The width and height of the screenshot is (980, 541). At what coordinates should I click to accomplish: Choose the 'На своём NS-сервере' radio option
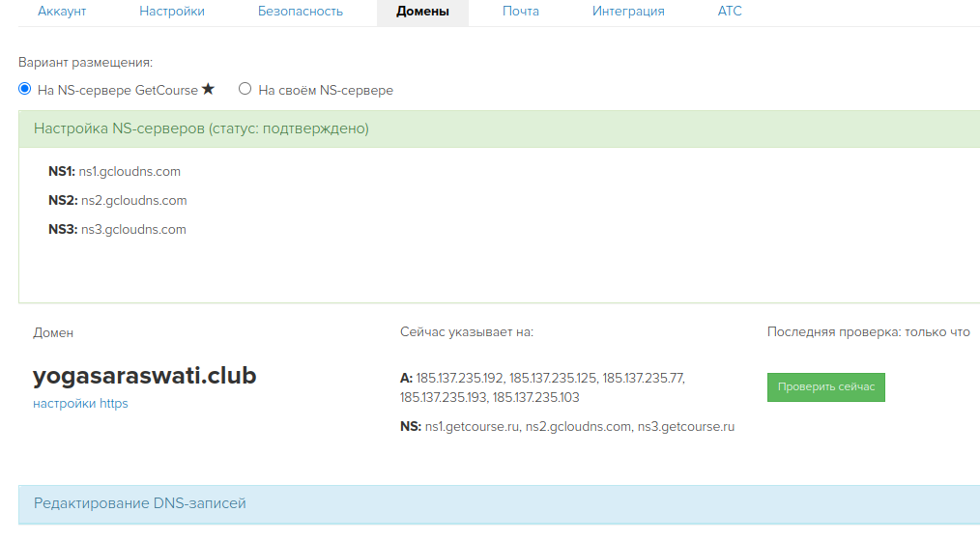tap(245, 89)
